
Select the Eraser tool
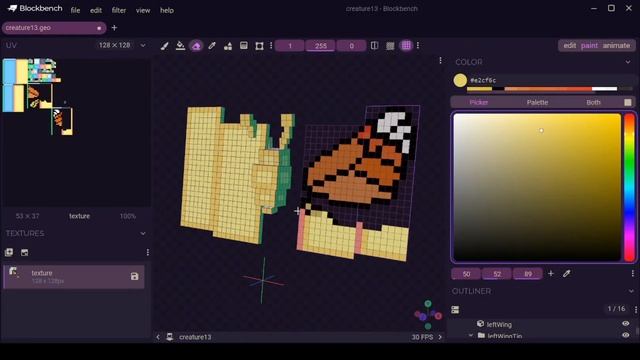pos(196,46)
